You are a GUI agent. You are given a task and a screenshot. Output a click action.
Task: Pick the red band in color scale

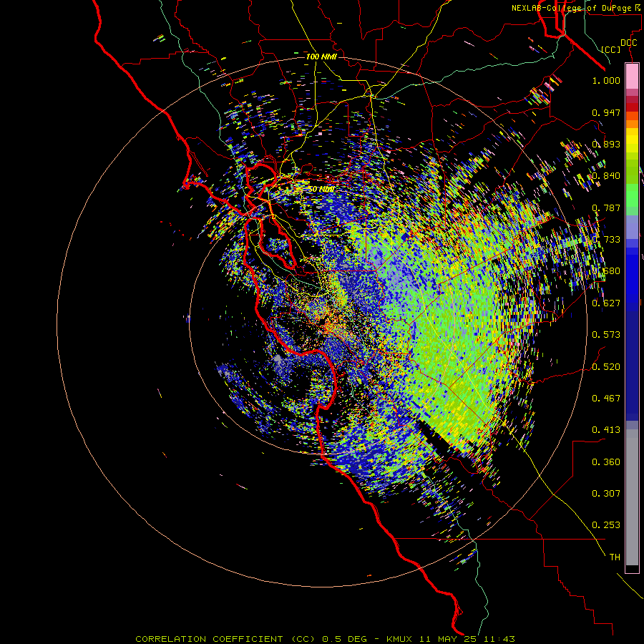632,107
